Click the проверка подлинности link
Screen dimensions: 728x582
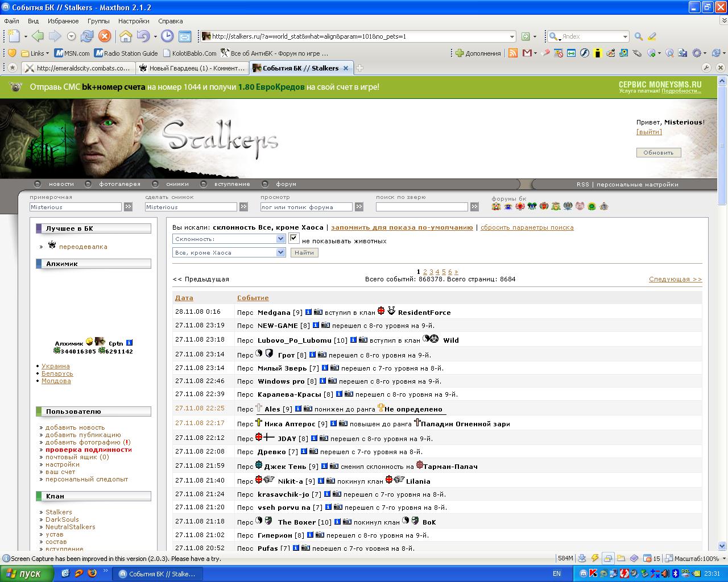click(89, 450)
